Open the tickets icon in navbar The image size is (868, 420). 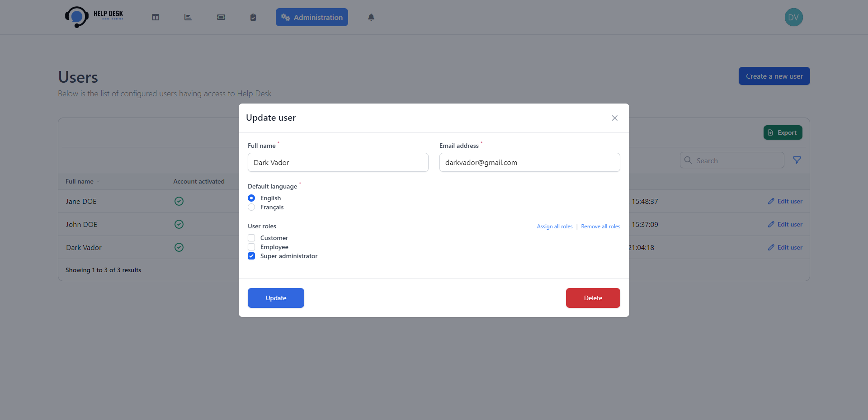pyautogui.click(x=221, y=17)
